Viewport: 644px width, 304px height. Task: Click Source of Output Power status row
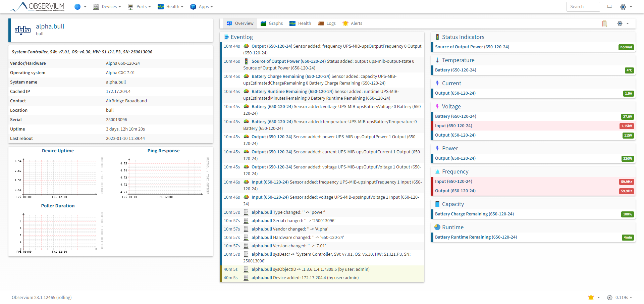pyautogui.click(x=533, y=47)
